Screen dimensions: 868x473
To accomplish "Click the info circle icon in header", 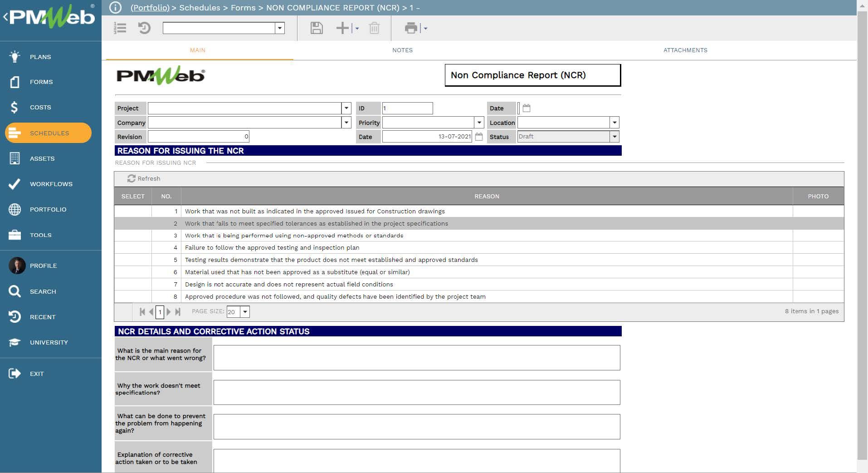I will [x=116, y=8].
